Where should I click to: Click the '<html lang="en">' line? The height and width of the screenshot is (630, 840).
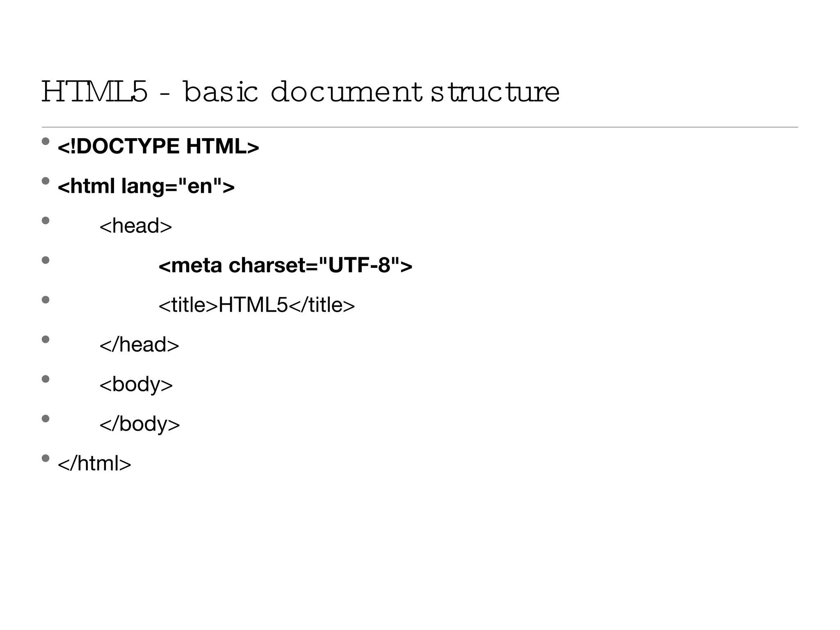pos(146,186)
